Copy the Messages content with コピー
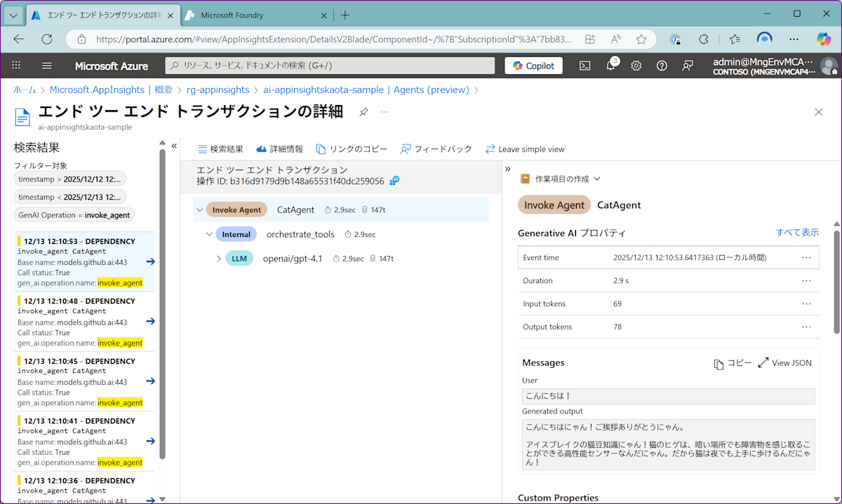This screenshot has height=504, width=842. [733, 363]
